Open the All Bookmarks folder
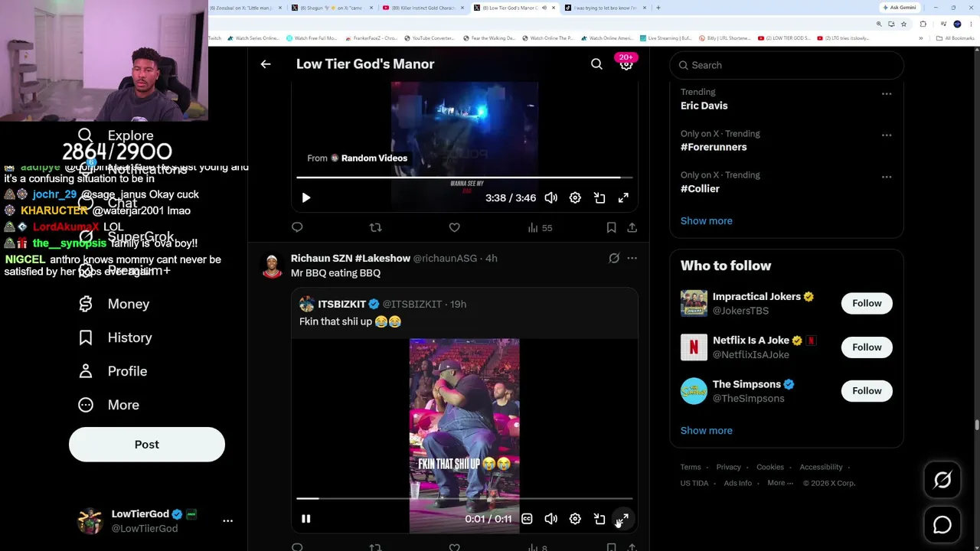Screen dimensions: 980x551 (x=954, y=38)
